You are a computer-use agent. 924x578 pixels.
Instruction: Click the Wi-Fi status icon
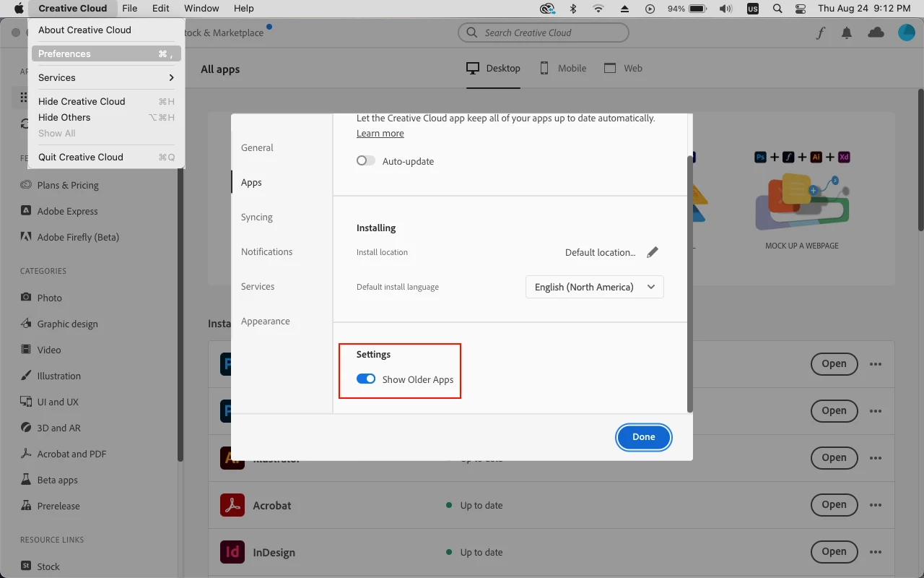point(598,9)
